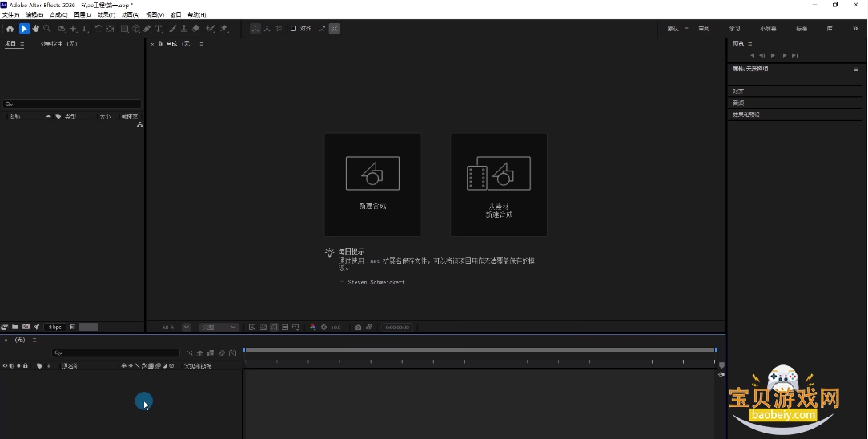Select the Roto Brush tool
The height and width of the screenshot is (439, 868).
[x=211, y=29]
